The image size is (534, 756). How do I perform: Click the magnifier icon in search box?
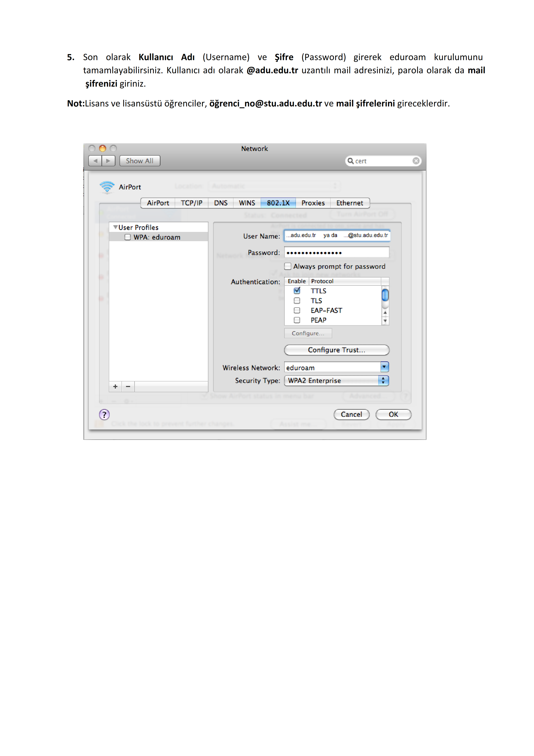tap(351, 161)
